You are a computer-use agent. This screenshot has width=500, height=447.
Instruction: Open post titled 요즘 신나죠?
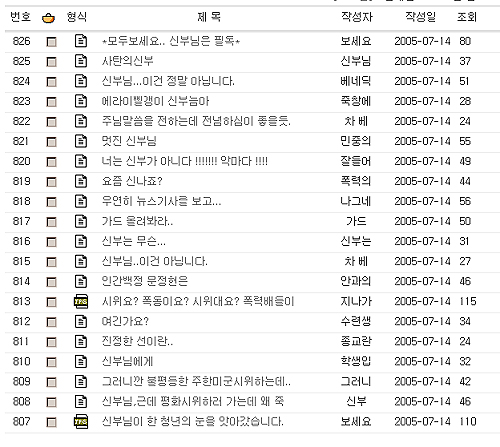point(132,181)
